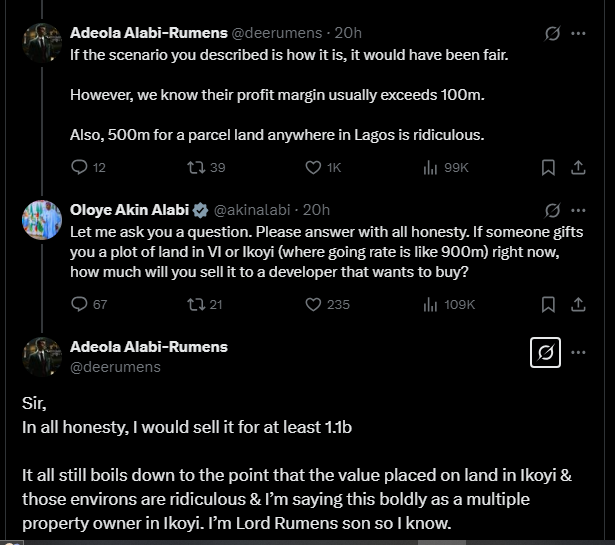This screenshot has width=615, height=545.
Task: Like Adeola's tweet with 1K likes
Action: pos(312,168)
